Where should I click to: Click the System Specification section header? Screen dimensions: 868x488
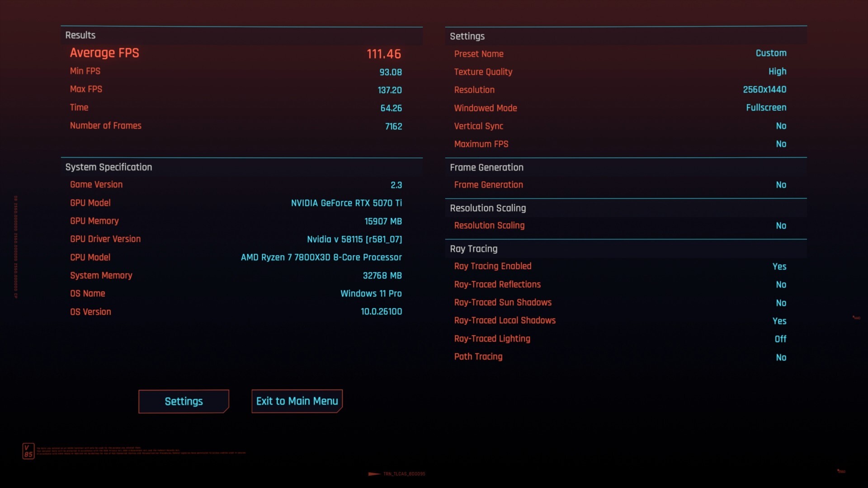click(x=108, y=167)
